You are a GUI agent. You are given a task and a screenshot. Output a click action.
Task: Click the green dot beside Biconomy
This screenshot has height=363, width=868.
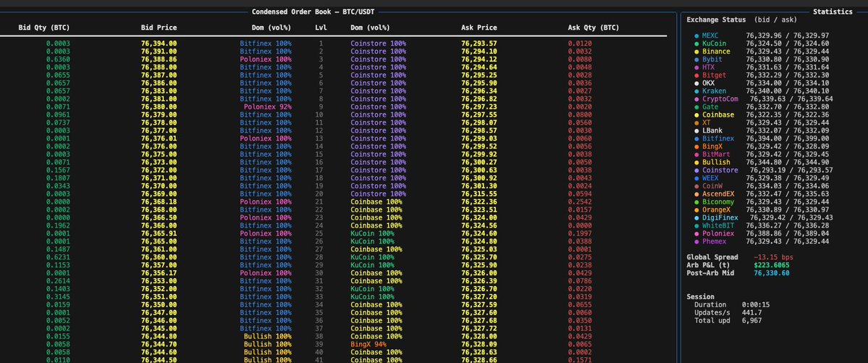[696, 202]
